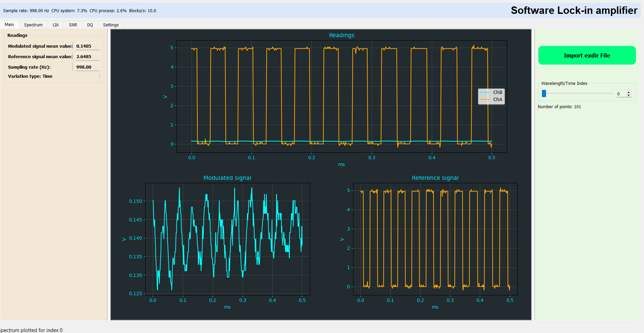Click the Wavelength/Time Index slider handle
This screenshot has height=333, width=644.
tap(544, 94)
